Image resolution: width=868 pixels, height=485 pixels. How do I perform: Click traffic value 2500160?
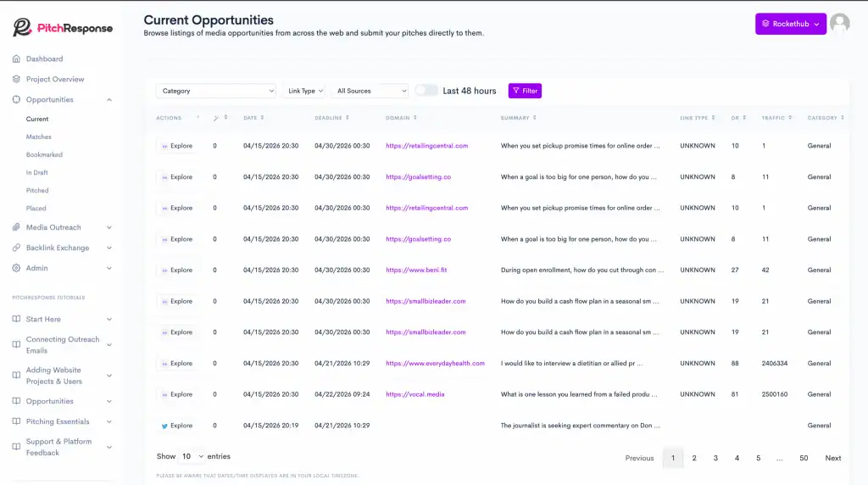pyautogui.click(x=775, y=394)
